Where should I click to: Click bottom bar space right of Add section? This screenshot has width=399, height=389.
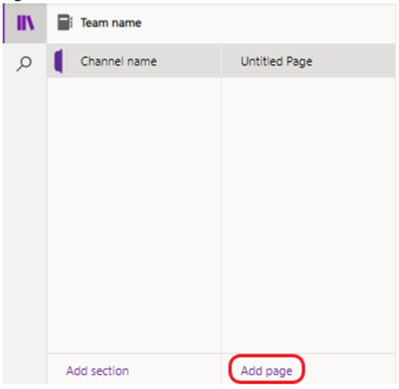(175, 369)
